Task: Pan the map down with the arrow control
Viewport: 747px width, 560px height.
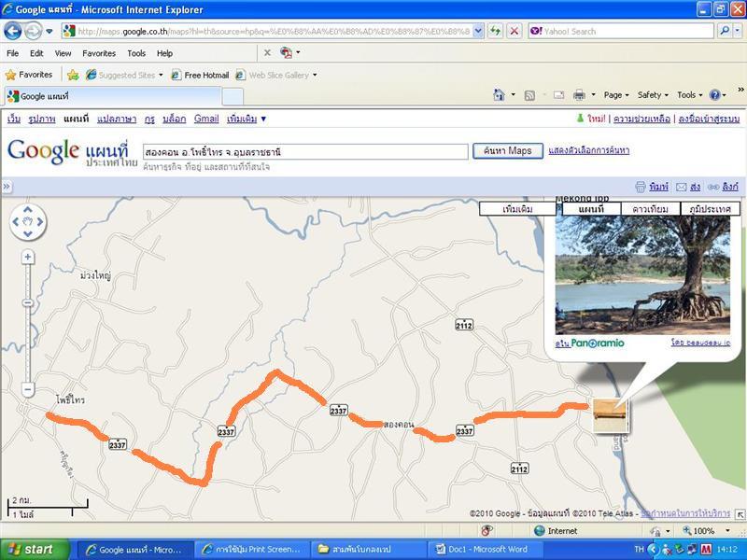Action: coord(28,233)
